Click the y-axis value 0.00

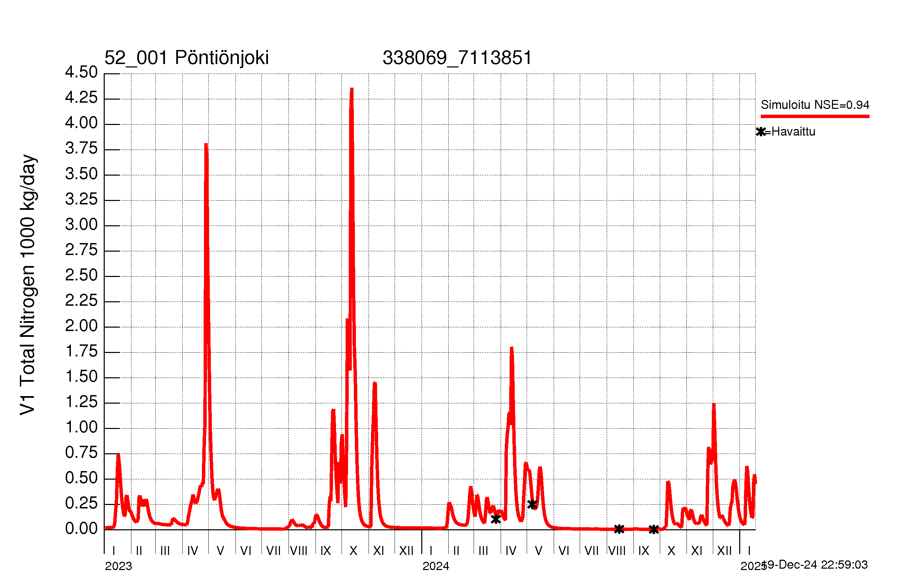coord(81,529)
